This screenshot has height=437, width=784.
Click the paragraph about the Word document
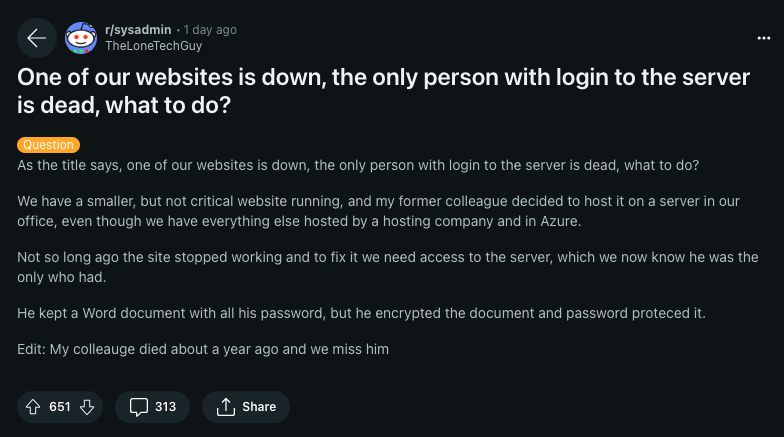coord(361,313)
